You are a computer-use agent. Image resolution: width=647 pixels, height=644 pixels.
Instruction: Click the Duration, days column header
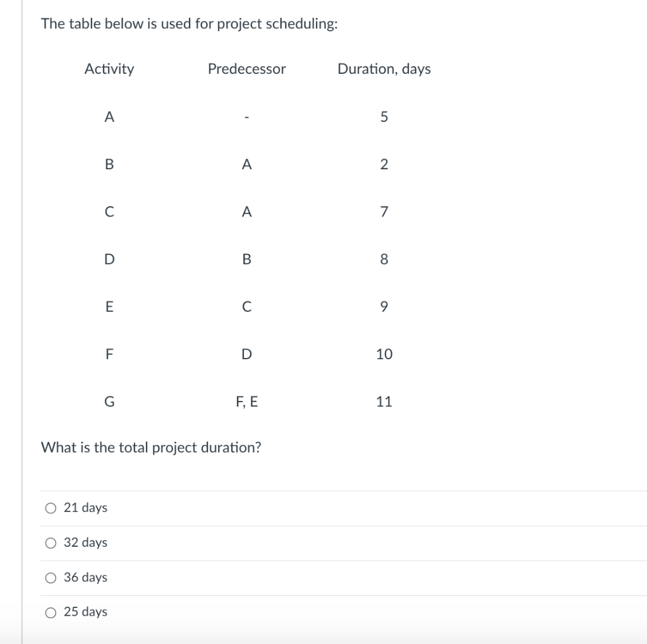[x=384, y=69]
